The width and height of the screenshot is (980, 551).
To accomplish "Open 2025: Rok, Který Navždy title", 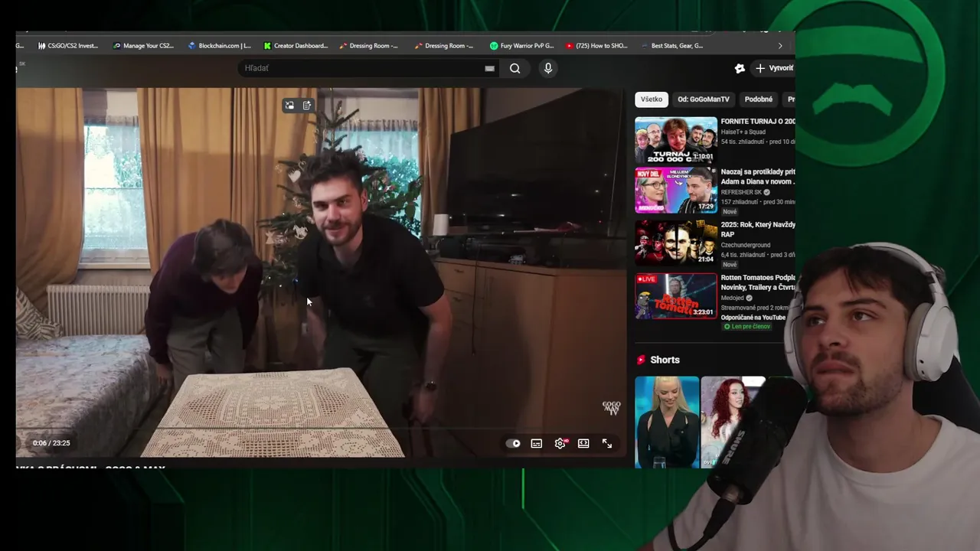I will tap(758, 230).
